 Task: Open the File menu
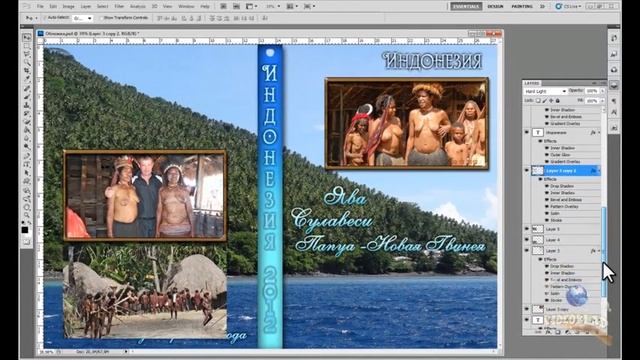40,7
